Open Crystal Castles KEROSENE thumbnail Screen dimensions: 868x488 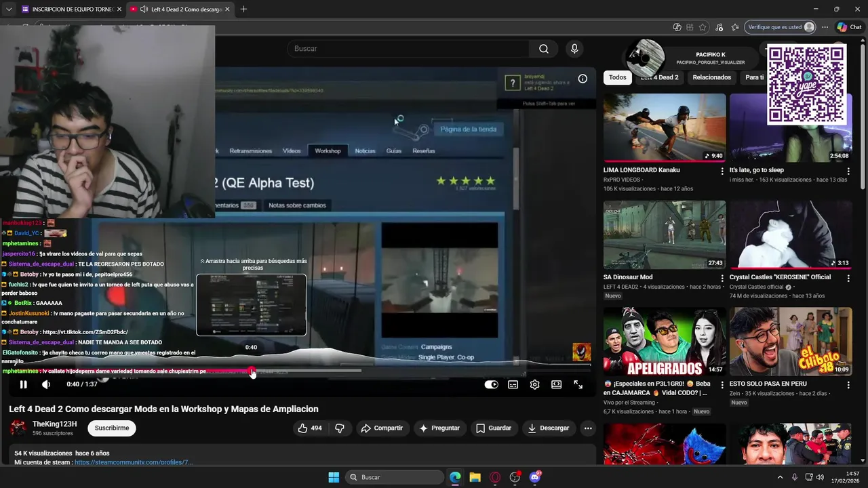click(791, 235)
